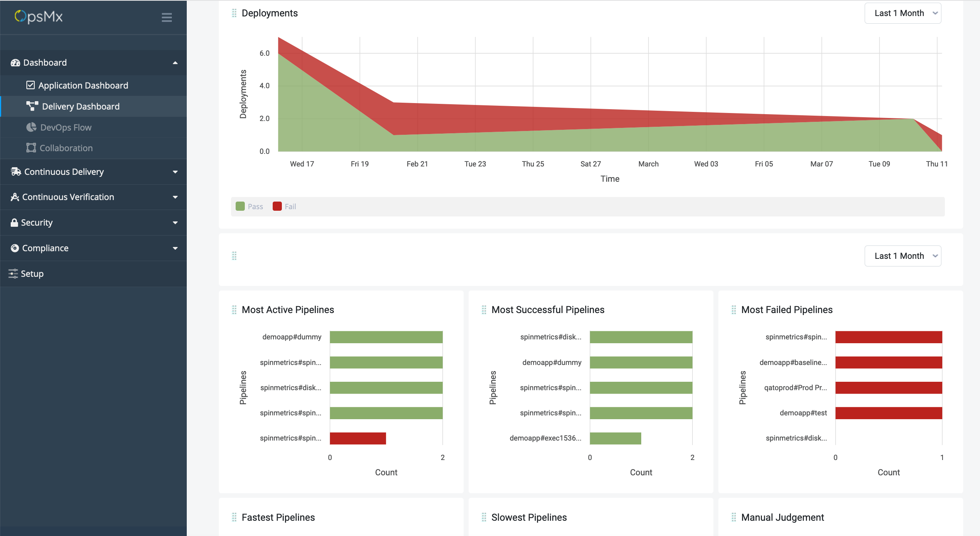Click the Continuous Delivery truck icon
Screen dimensions: 980x536
pos(16,171)
